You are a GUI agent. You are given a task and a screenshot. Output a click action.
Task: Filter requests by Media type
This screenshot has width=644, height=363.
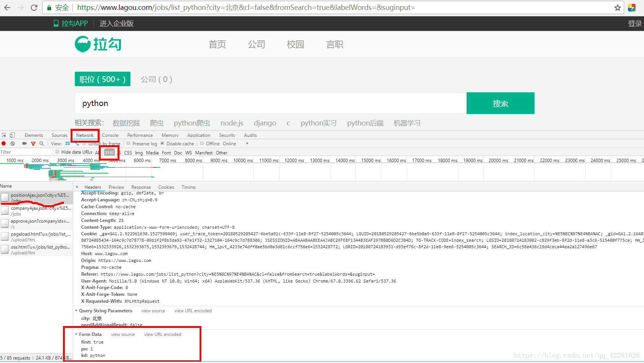[x=152, y=153]
